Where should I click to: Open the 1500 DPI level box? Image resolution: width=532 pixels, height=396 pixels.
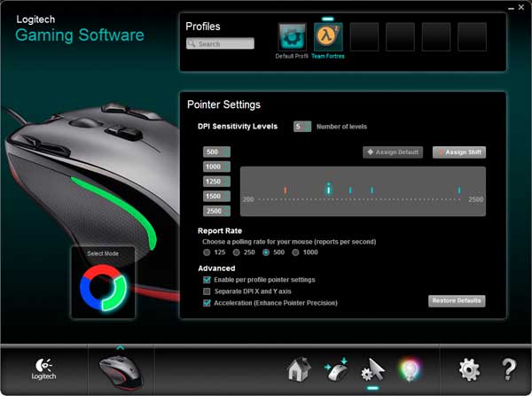(216, 196)
